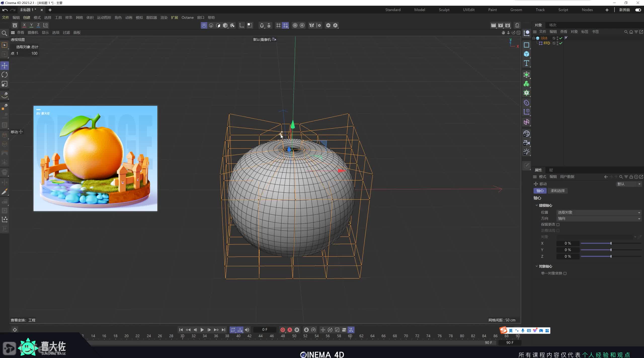Screen dimensions: 644x358
Task: Select the FFD object in object manager
Action: point(546,43)
